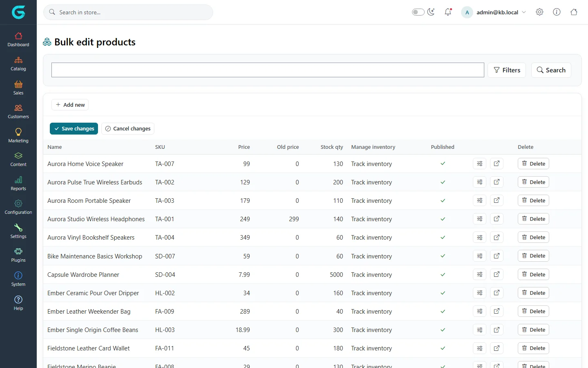Viewport: 588px width, 368px height.
Task: Delete the Aurora Home Voice Speaker row
Action: (x=533, y=164)
